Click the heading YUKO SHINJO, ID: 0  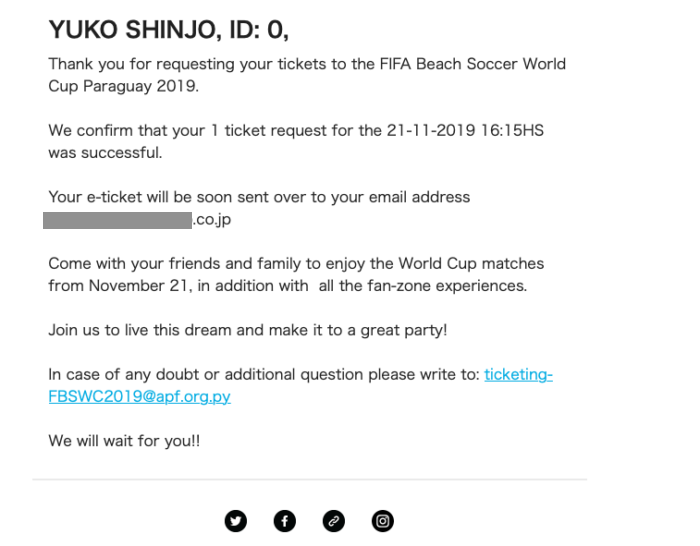(x=168, y=30)
